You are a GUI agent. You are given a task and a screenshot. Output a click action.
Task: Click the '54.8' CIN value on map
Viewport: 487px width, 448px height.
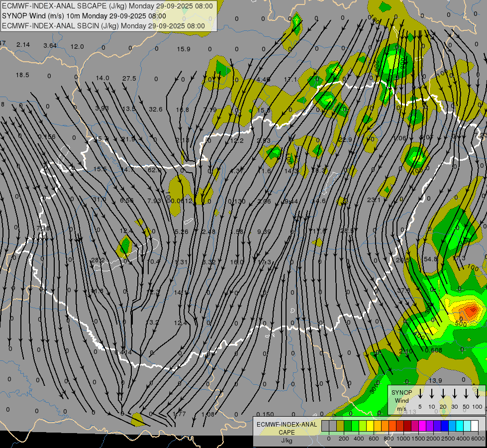[430, 259]
